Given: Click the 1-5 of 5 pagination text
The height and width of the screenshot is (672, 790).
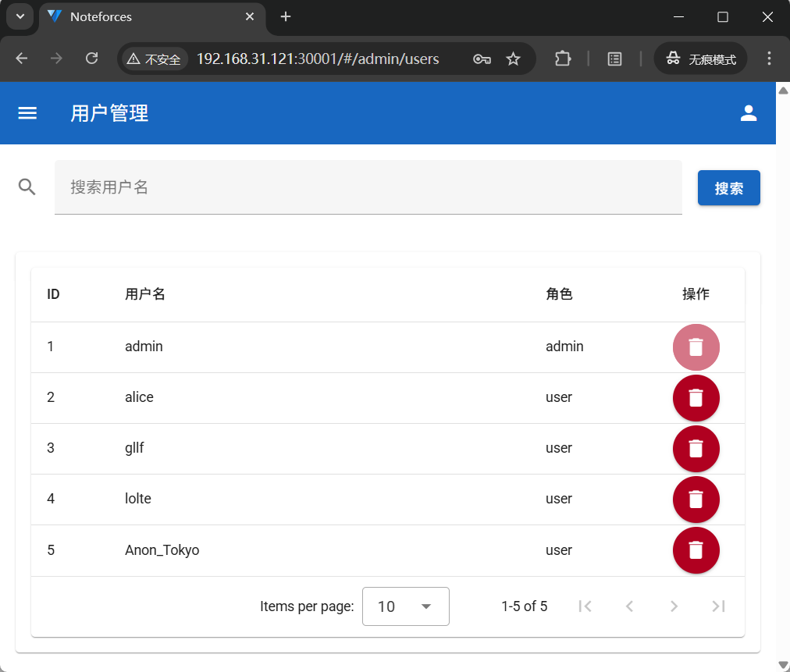Looking at the screenshot, I should coord(524,606).
